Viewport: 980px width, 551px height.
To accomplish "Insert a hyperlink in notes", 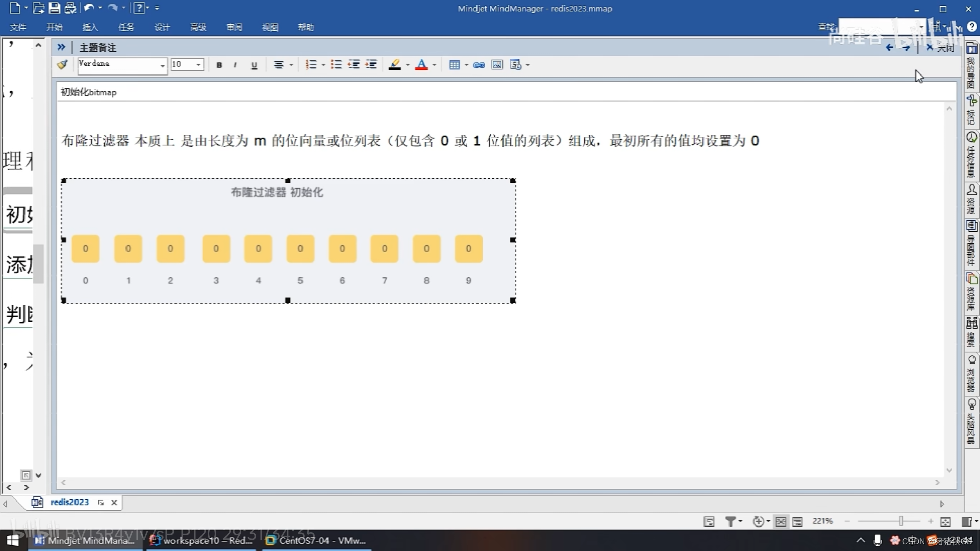I will pyautogui.click(x=479, y=65).
